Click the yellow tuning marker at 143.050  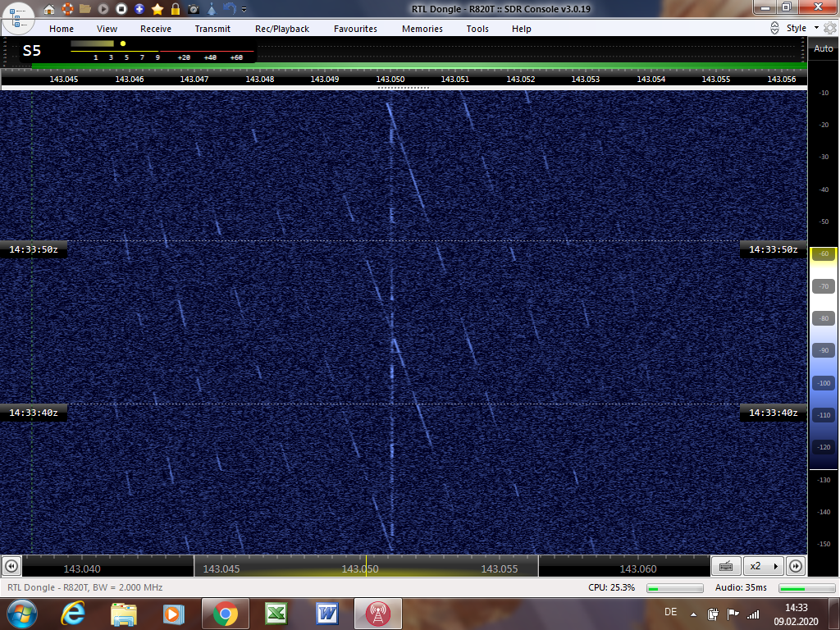tap(366, 566)
